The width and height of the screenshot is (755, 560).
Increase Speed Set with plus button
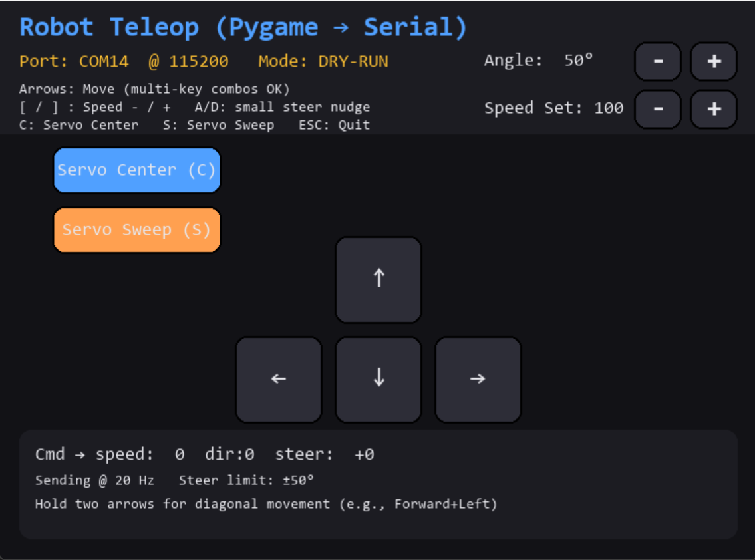coord(714,109)
